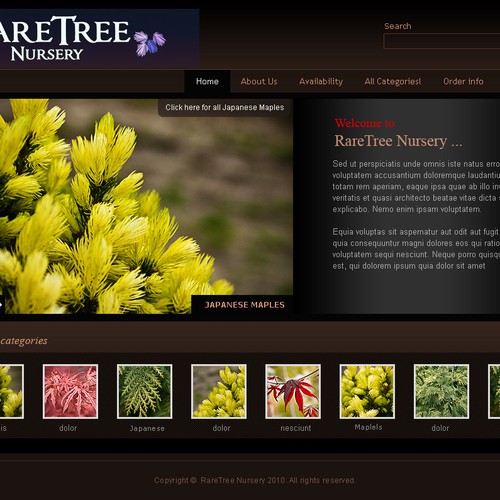Click the 'Welcome to' red heading
Viewport: 500px width, 500px height.
coord(365,123)
